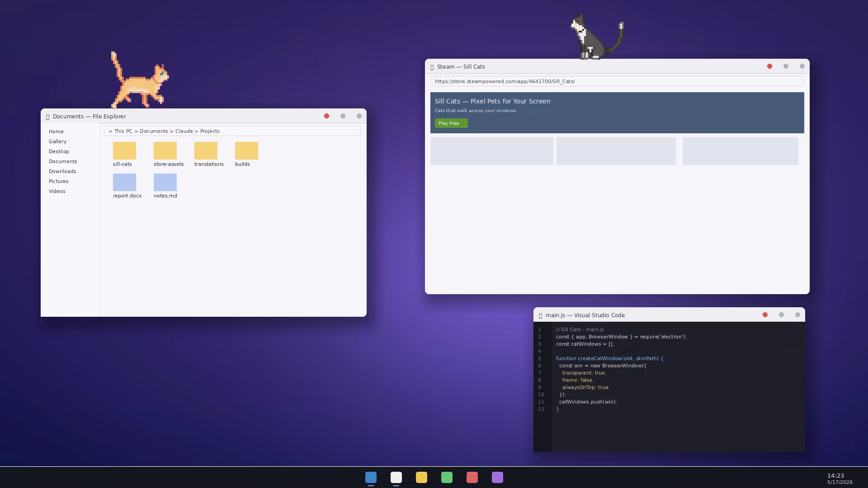This screenshot has height=488, width=868.
Task: Click the Steam window title bar icon
Action: point(432,67)
